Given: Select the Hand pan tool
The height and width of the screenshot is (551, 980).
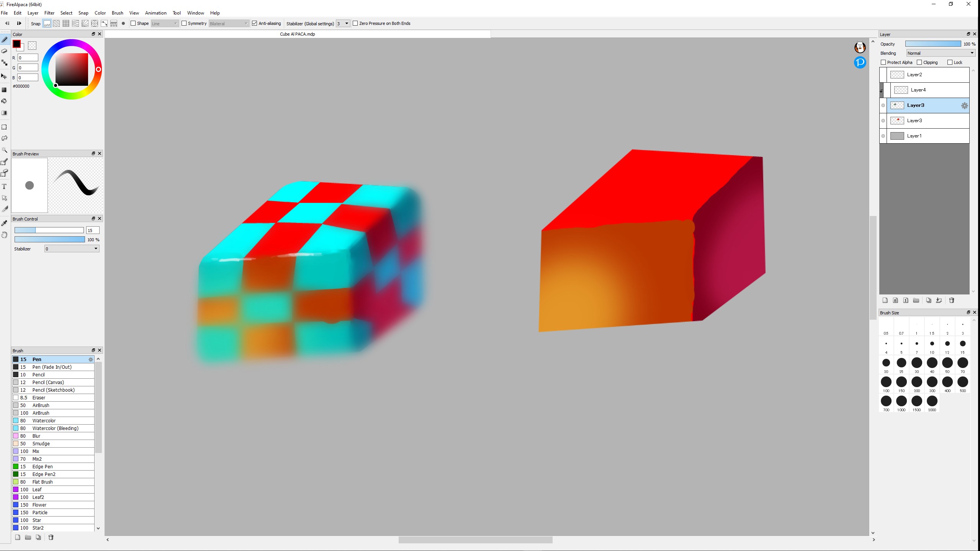Looking at the screenshot, I should (5, 235).
